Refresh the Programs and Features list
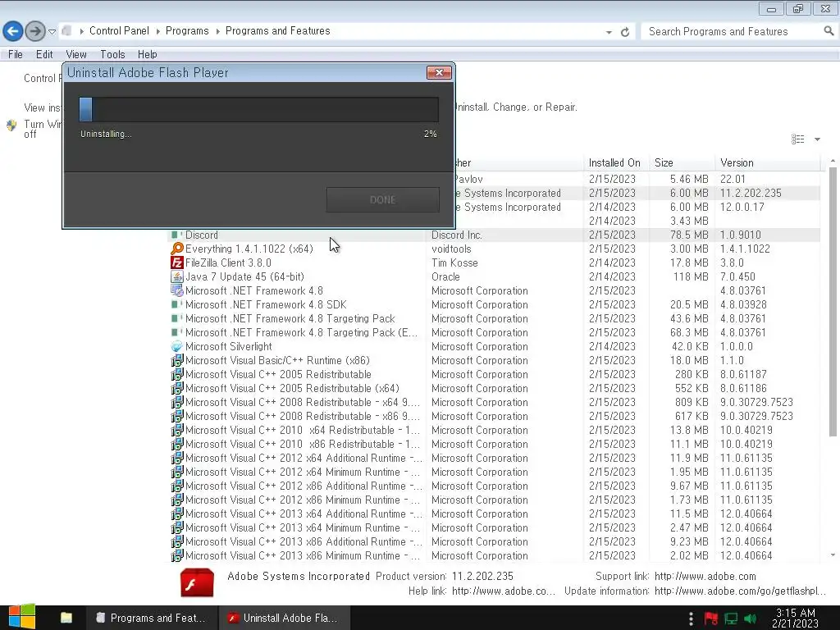This screenshot has width=840, height=630. (x=624, y=32)
